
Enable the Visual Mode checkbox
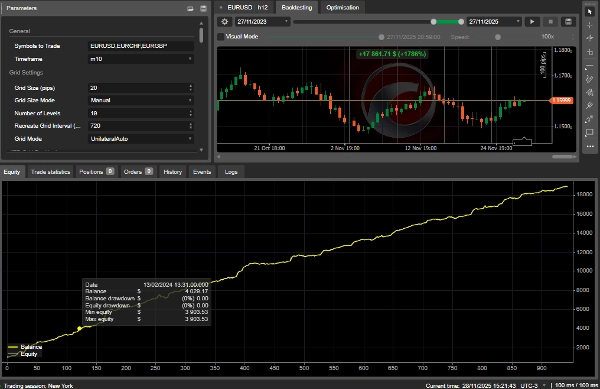click(220, 37)
